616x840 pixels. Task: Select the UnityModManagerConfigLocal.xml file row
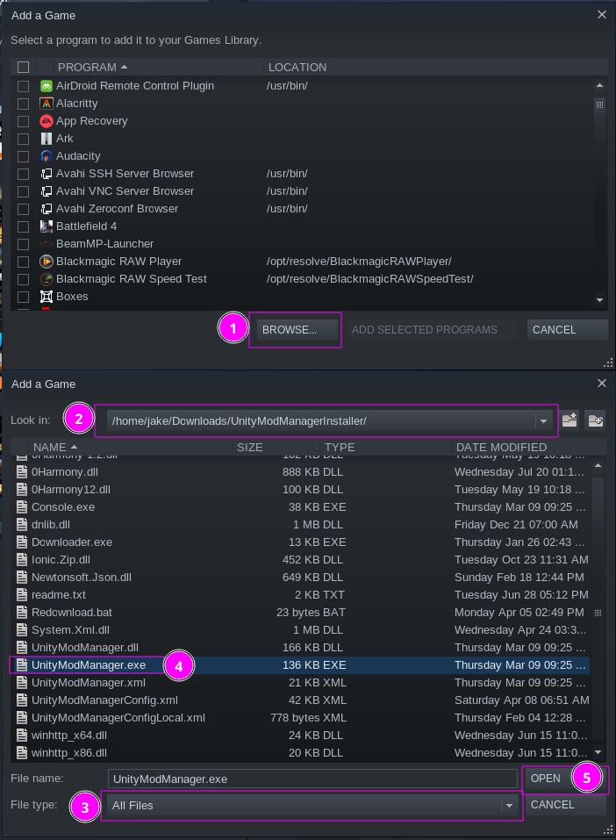(x=300, y=718)
